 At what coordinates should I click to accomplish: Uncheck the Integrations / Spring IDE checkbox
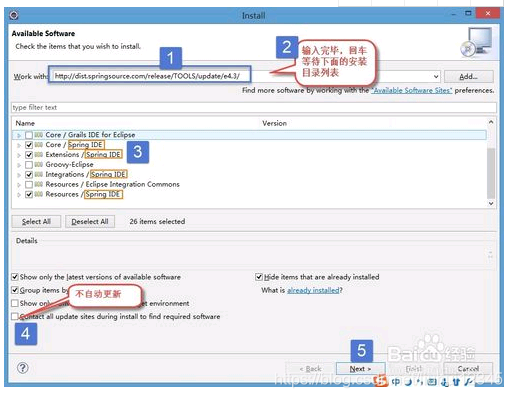[29, 175]
